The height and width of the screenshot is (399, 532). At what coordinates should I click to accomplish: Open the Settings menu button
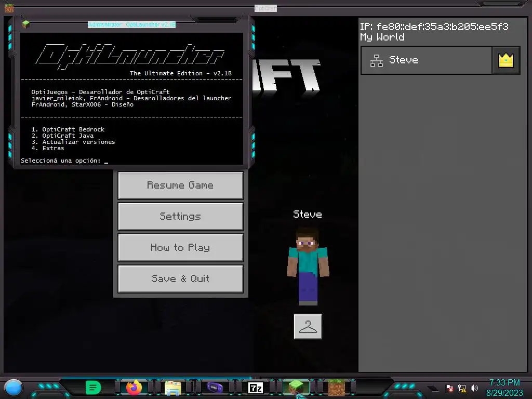tap(180, 217)
